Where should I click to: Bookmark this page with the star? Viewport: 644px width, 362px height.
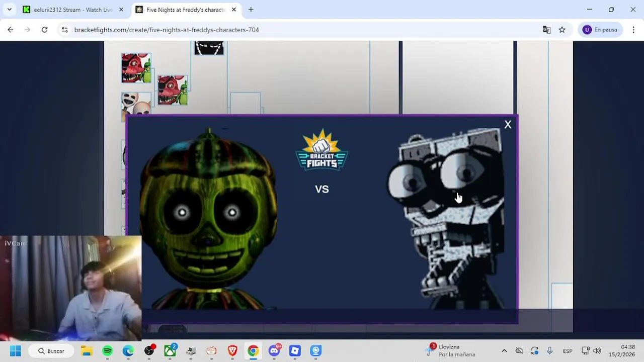click(562, 30)
